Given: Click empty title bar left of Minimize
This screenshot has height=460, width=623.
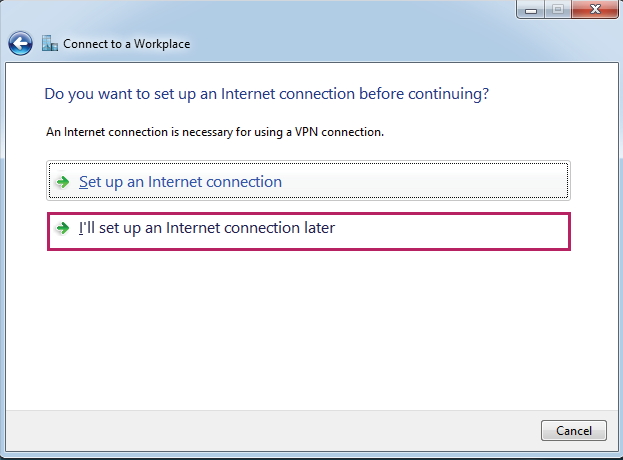Looking at the screenshot, I should coord(300,10).
